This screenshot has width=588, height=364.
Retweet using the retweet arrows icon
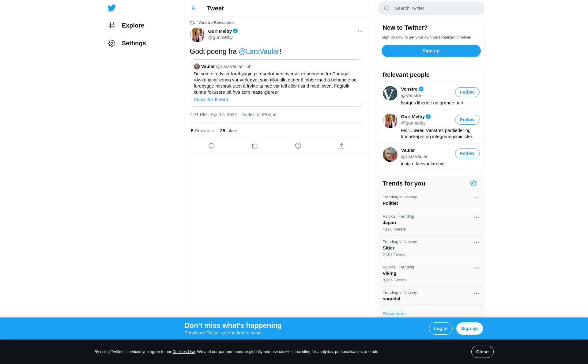255,146
